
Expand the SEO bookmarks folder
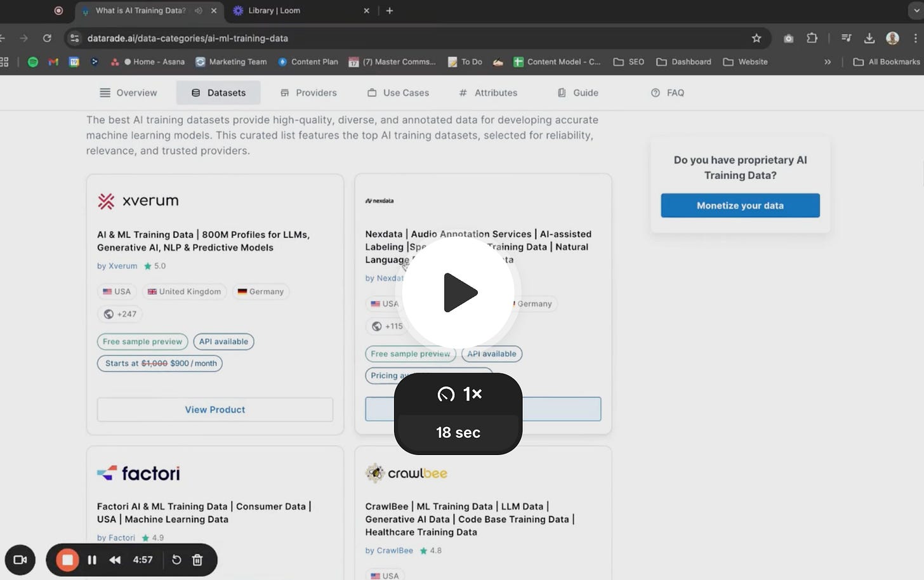628,62
